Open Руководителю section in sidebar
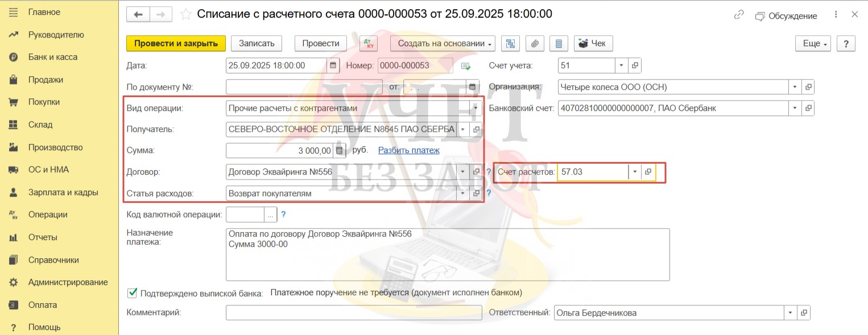This screenshot has height=335, width=868. pos(56,35)
